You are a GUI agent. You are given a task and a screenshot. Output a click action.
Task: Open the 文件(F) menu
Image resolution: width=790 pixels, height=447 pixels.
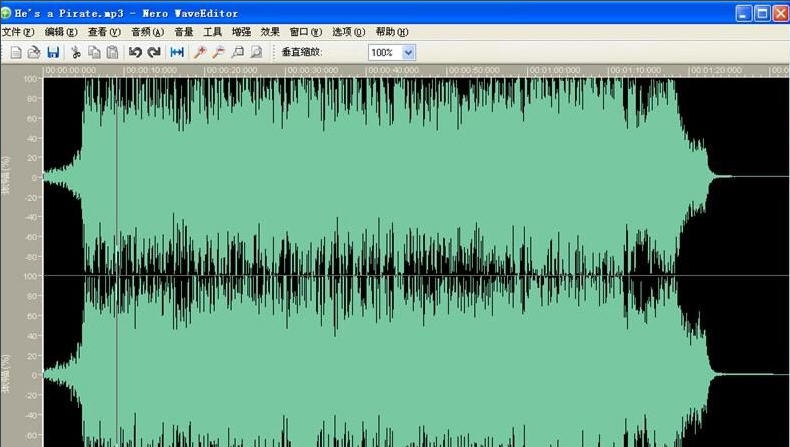[x=18, y=32]
